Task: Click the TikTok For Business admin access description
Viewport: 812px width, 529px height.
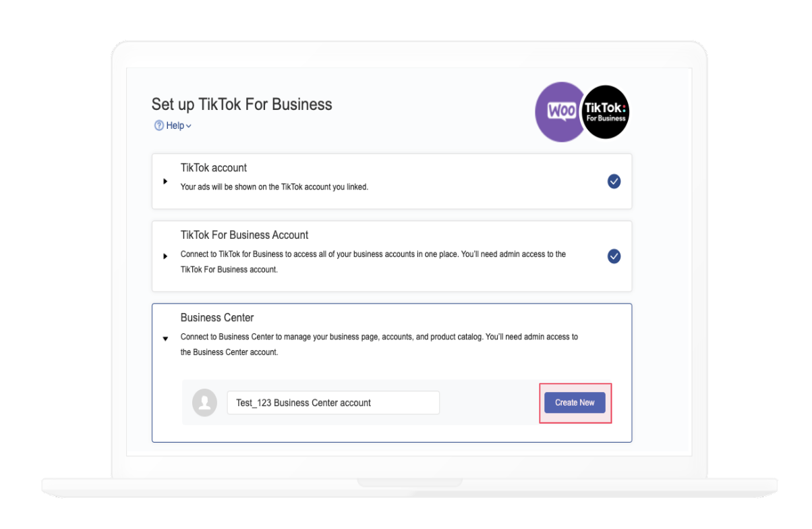Action: [x=373, y=262]
